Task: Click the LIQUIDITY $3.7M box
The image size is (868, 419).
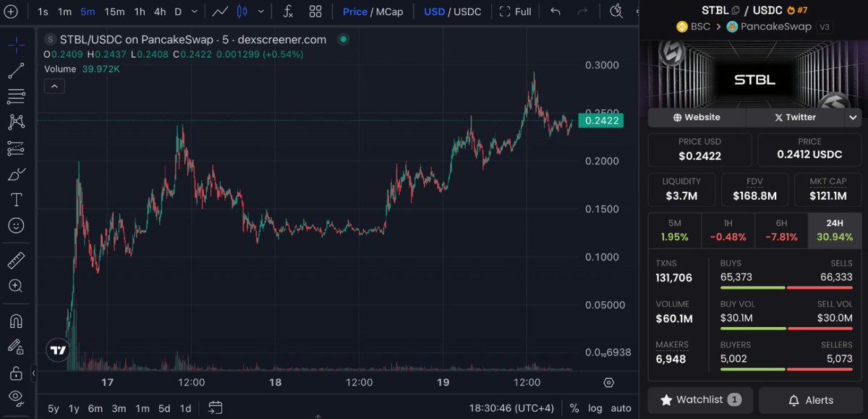Action: [x=681, y=190]
